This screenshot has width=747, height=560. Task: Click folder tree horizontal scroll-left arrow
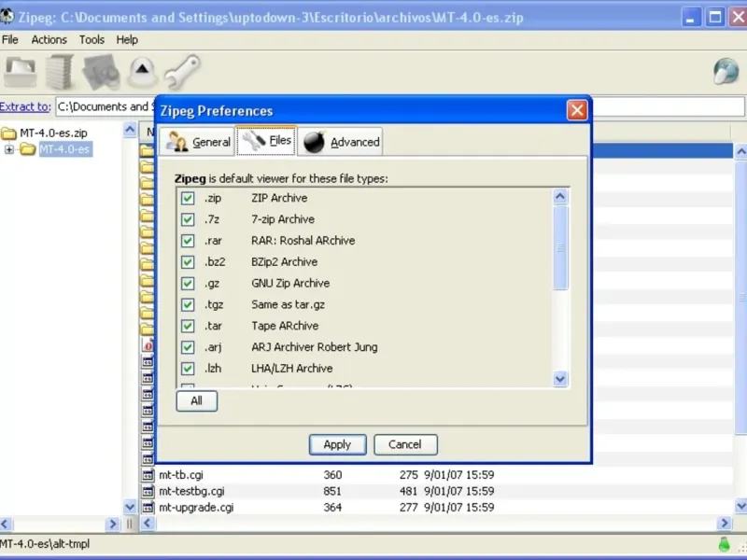(x=5, y=524)
